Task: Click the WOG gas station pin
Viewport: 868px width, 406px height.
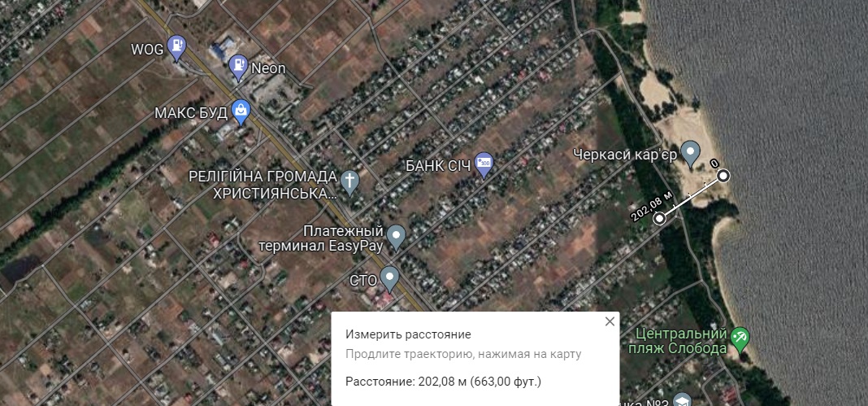Action: pyautogui.click(x=176, y=47)
